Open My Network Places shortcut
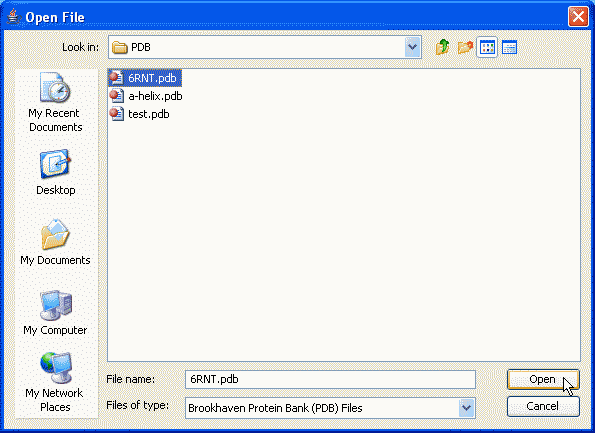Image resolution: width=595 pixels, height=433 pixels. (x=55, y=382)
